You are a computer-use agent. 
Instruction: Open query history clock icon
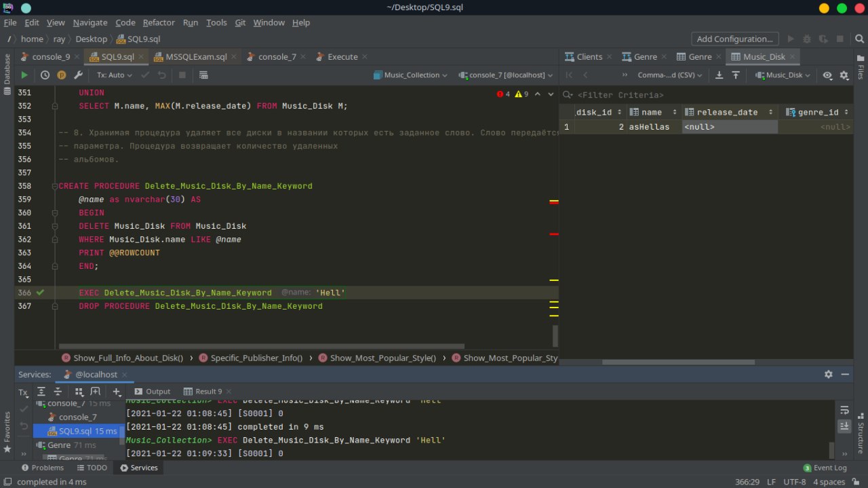point(45,75)
